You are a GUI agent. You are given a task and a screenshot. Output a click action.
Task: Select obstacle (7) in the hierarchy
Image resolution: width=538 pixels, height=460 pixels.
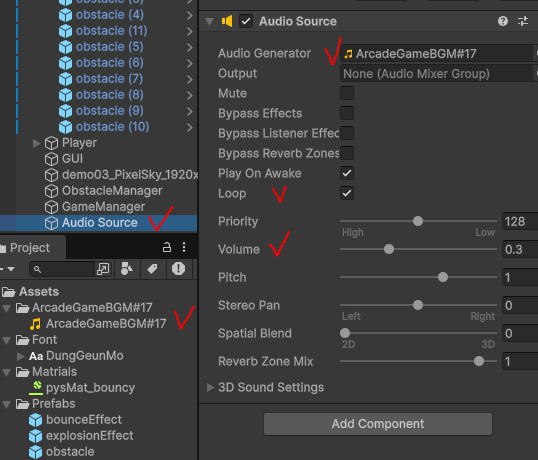click(x=109, y=79)
